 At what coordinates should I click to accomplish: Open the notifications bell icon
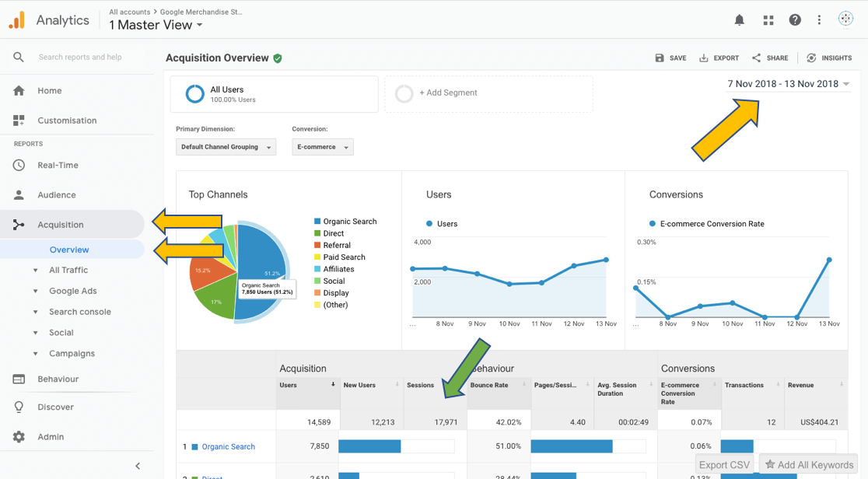[x=739, y=20]
